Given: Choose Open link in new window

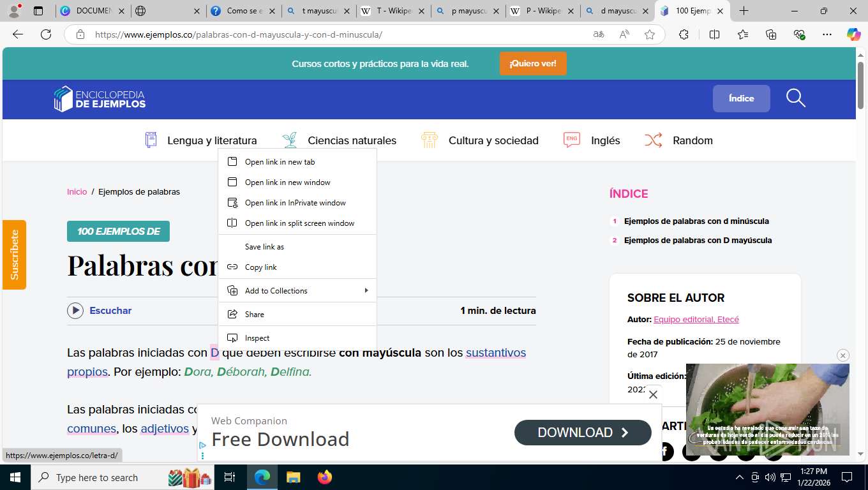Looking at the screenshot, I should point(297,182).
